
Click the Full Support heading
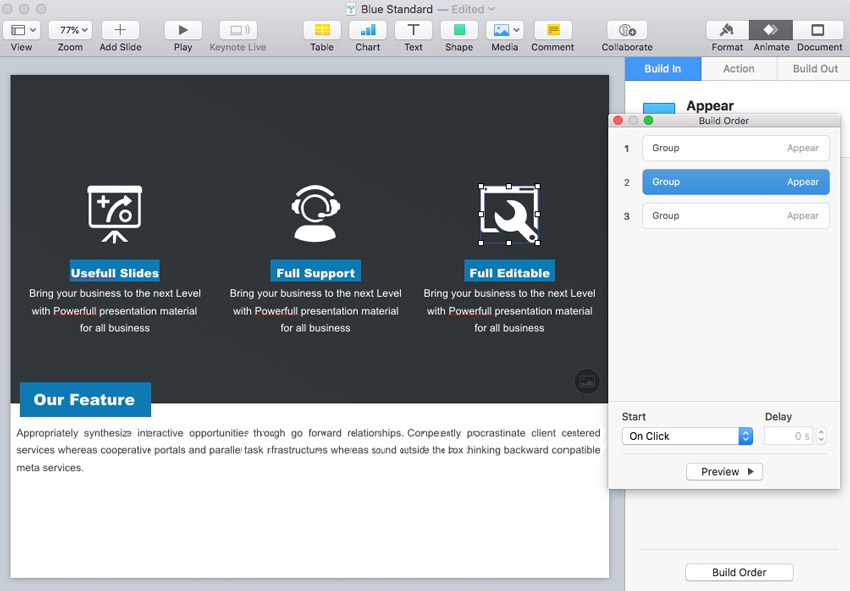[315, 271]
